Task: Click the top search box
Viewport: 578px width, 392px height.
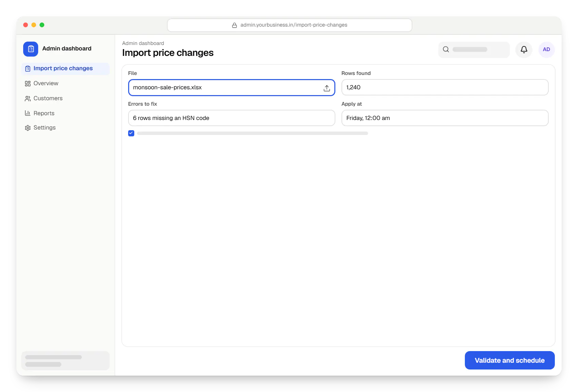Action: [x=474, y=49]
